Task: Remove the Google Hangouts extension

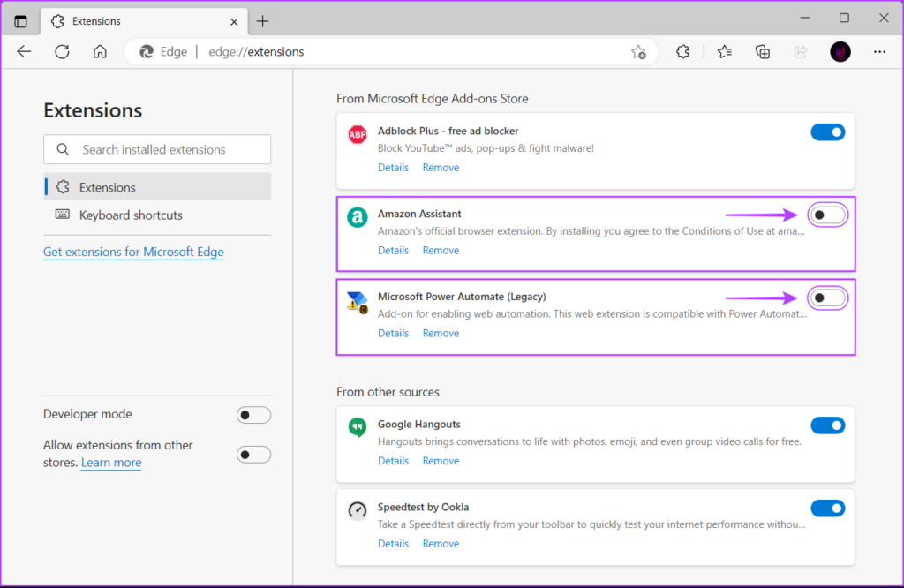Action: (x=441, y=461)
